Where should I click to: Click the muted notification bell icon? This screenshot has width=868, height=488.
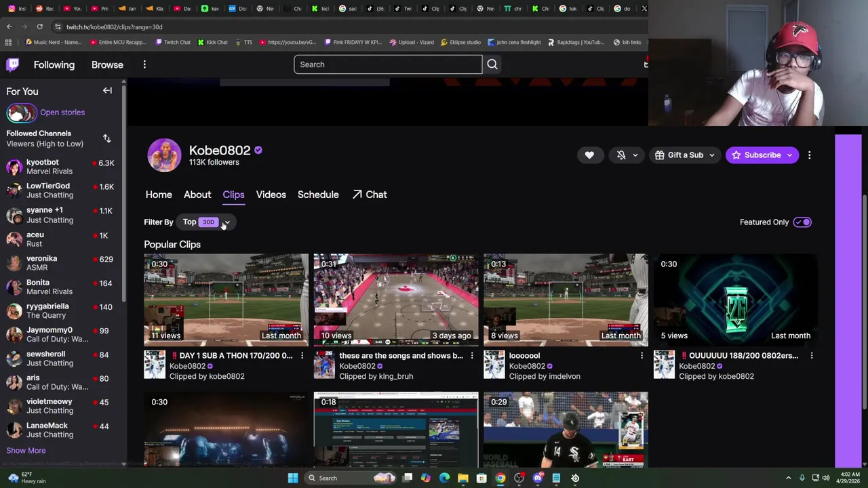click(621, 155)
